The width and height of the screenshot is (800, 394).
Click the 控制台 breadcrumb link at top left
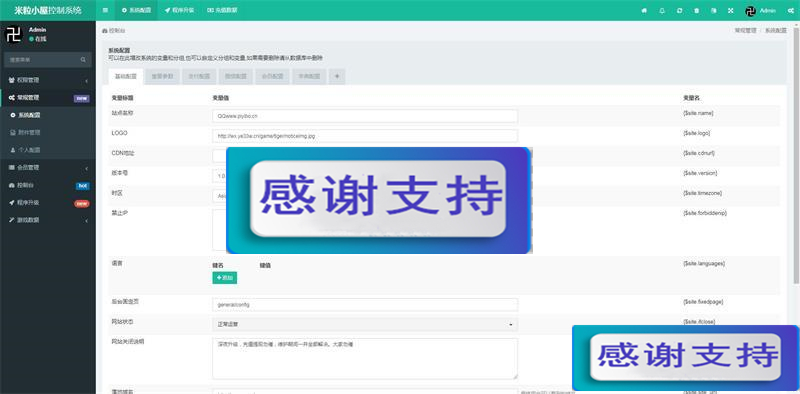point(114,31)
